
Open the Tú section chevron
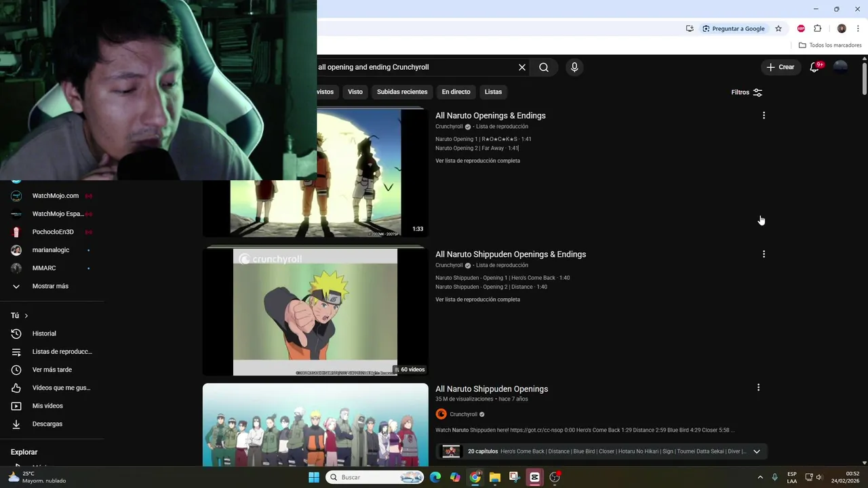26,316
